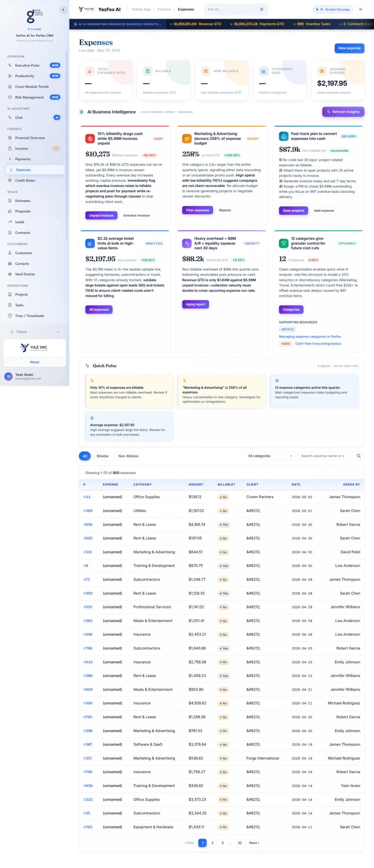Screen dimensions: 374x868
Task: Go to page 3 in pagination
Action: pyautogui.click(x=222, y=843)
